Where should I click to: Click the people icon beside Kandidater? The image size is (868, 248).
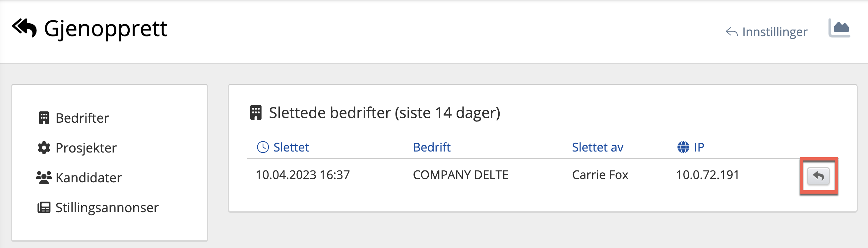click(x=44, y=178)
